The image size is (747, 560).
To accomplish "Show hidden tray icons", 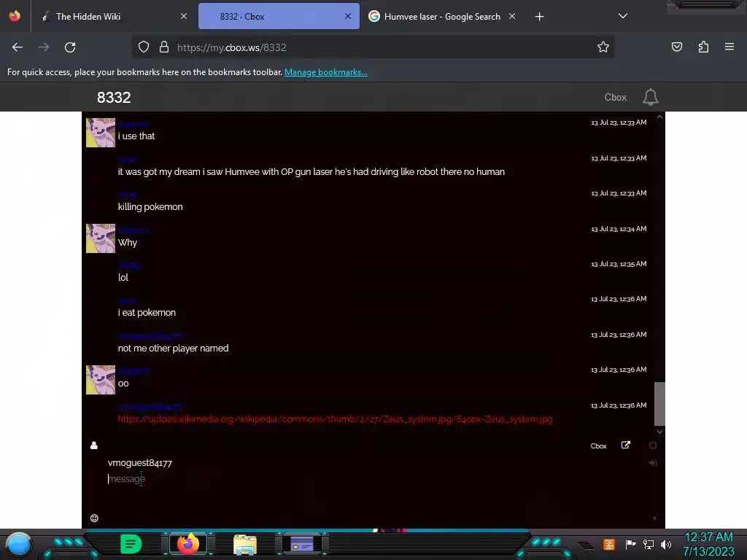I will click(586, 545).
